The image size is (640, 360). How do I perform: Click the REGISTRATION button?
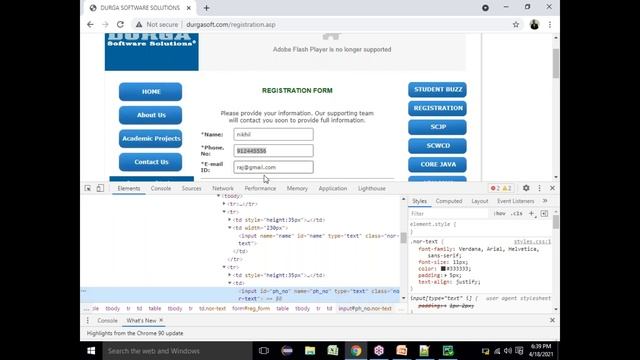(438, 108)
